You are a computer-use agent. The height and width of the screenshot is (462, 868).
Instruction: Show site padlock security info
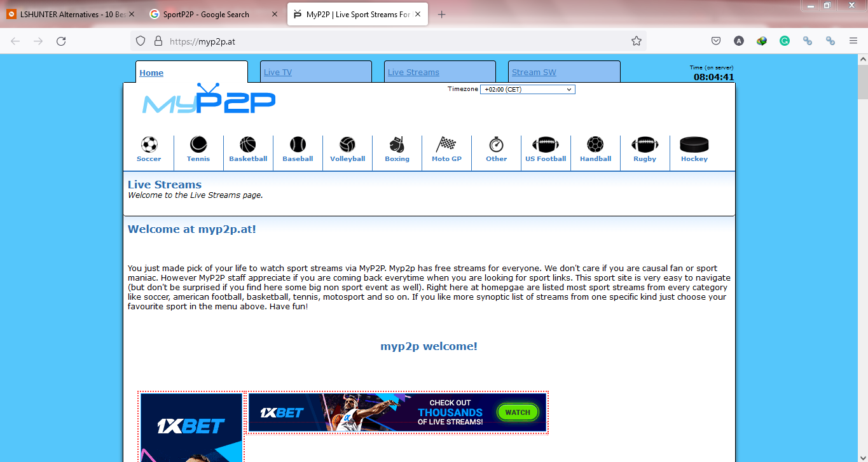click(x=158, y=41)
